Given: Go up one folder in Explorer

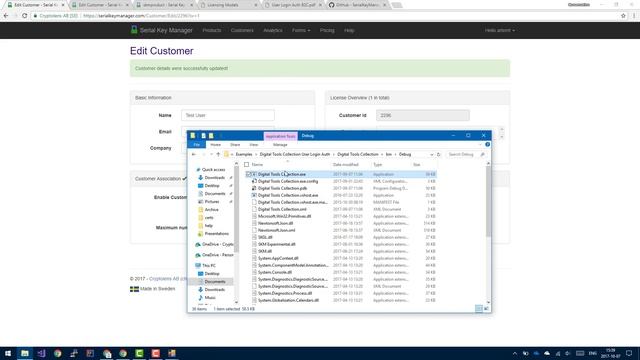Looking at the screenshot, I should (x=218, y=154).
